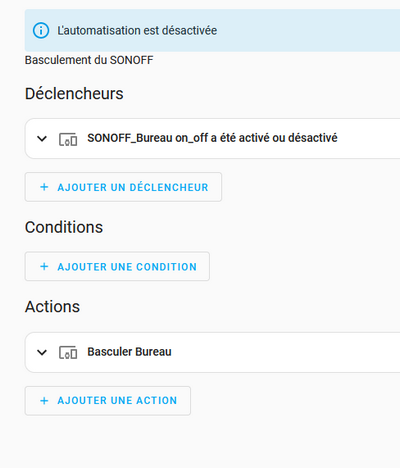Click the device icon on the SONOFF_Bureau trigger
This screenshot has width=400, height=468.
tap(68, 139)
